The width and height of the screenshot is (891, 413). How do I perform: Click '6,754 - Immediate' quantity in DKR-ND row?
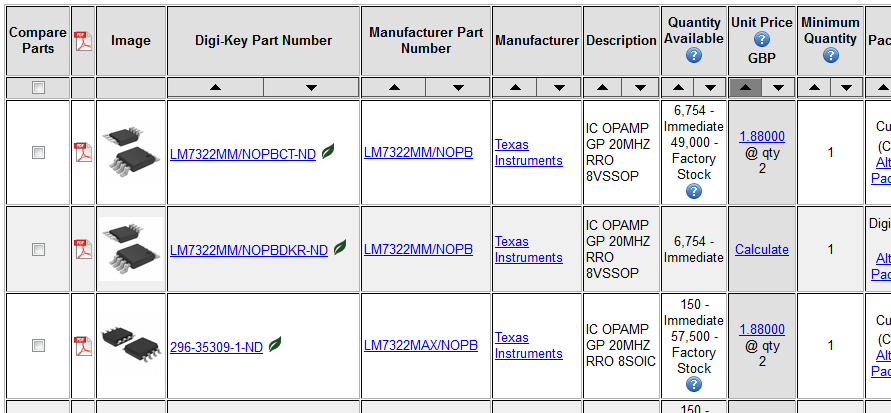[694, 249]
